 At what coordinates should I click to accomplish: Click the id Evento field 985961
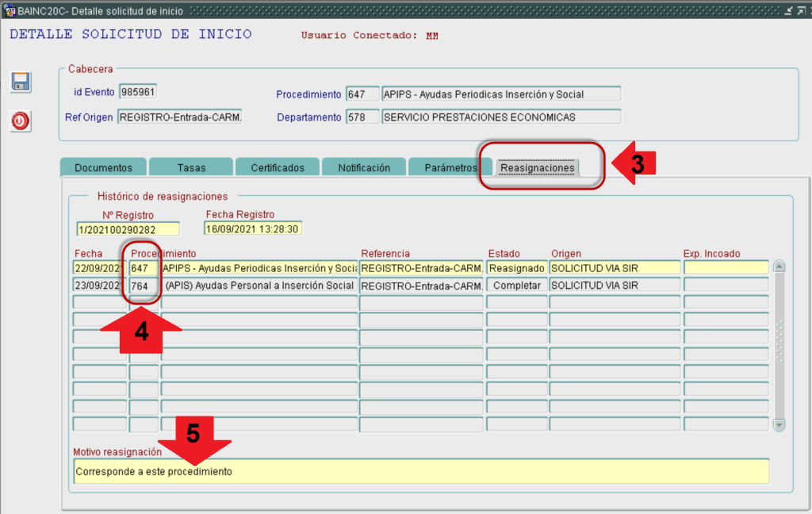[138, 92]
